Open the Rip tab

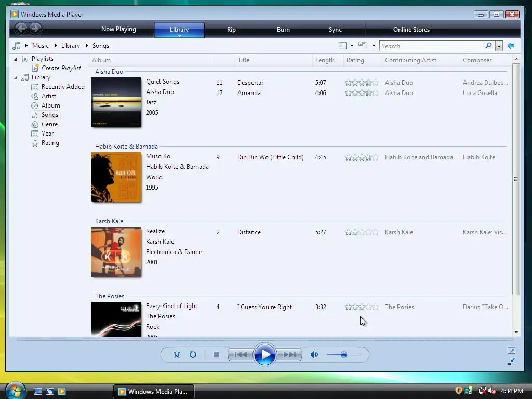[x=231, y=30]
